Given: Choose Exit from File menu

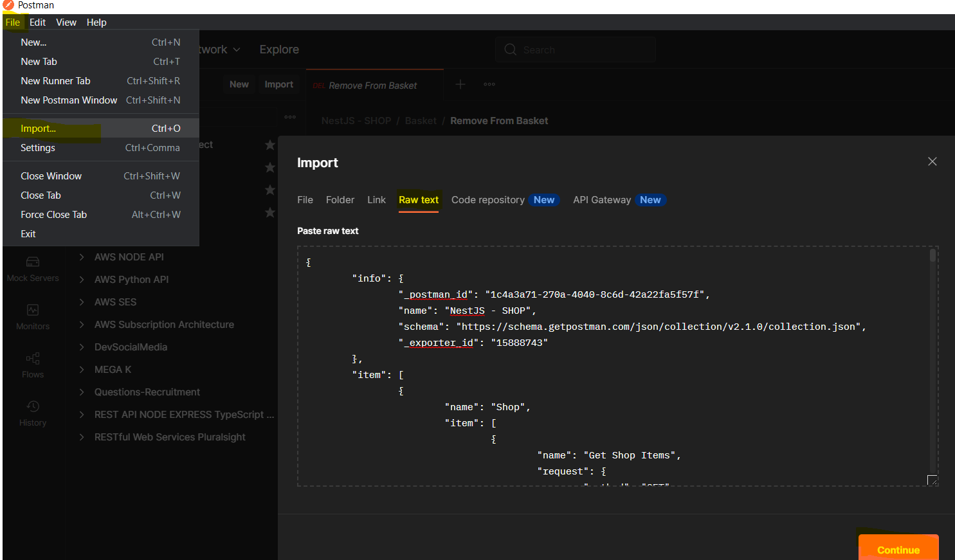Looking at the screenshot, I should (x=101, y=234).
